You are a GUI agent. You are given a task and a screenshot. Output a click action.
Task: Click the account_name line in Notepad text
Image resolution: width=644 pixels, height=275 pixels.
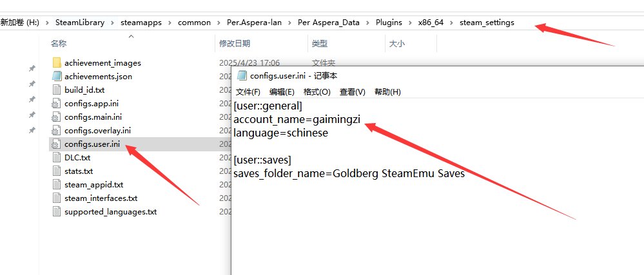[297, 120]
